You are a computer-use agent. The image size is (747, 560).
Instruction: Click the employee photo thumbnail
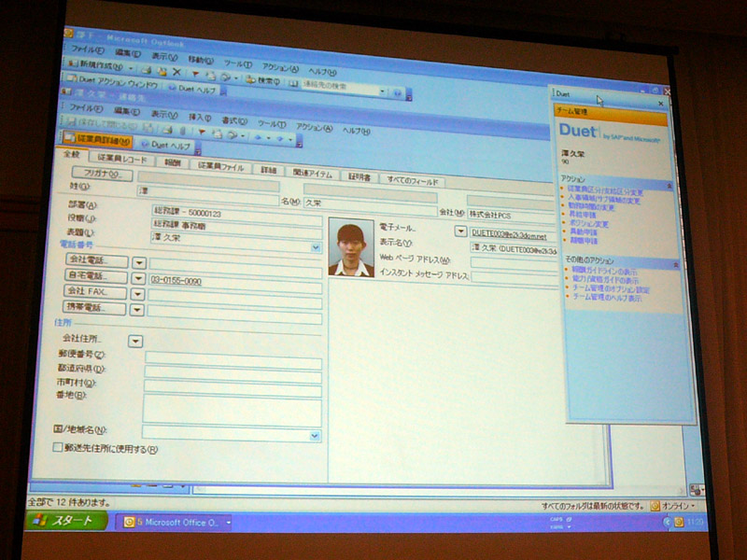pyautogui.click(x=351, y=248)
